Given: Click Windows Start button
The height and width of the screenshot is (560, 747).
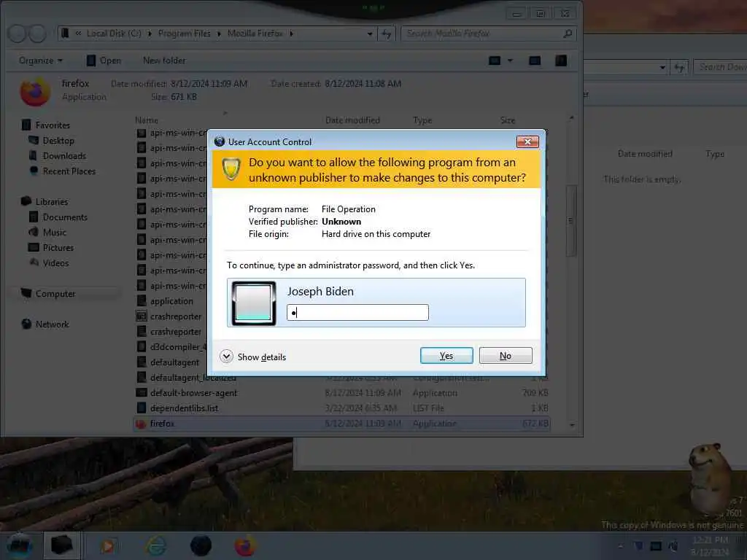Looking at the screenshot, I should coord(18,546).
